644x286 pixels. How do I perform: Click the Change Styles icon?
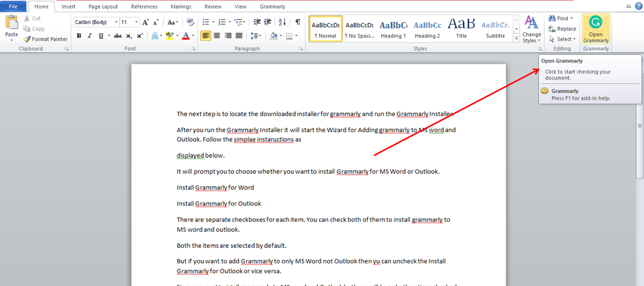coord(531,28)
